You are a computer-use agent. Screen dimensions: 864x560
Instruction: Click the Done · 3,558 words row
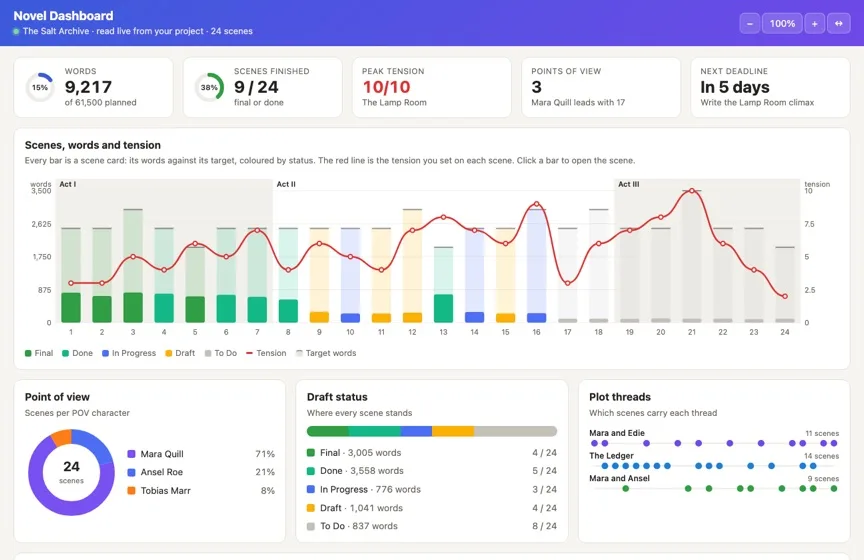point(431,471)
